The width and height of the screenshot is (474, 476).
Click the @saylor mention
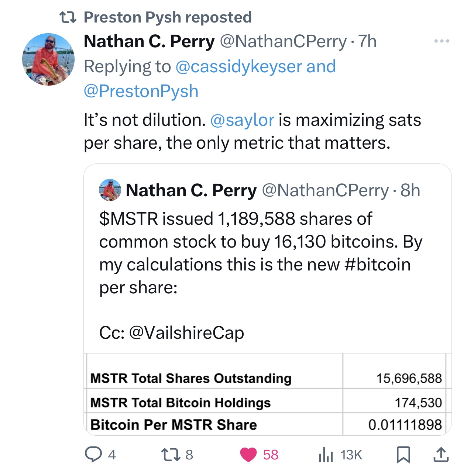[242, 120]
